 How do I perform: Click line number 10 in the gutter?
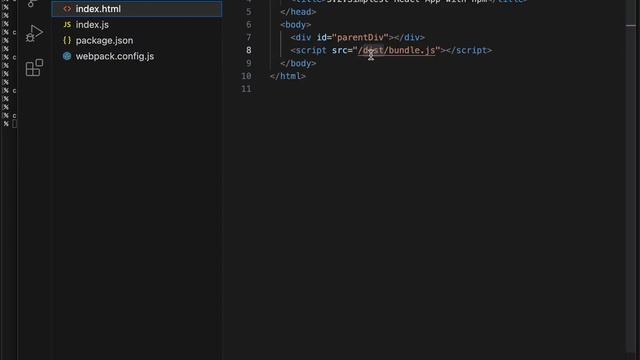click(x=246, y=76)
